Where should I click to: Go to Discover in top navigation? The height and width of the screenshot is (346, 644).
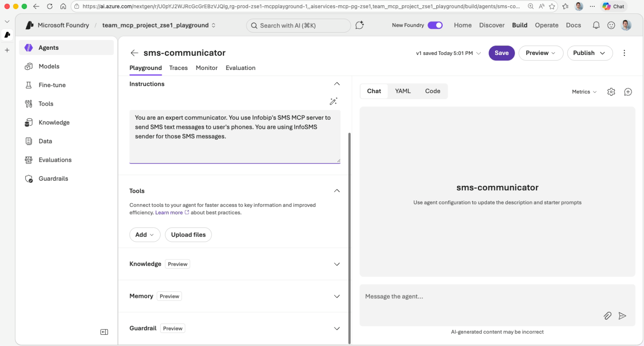(x=492, y=25)
